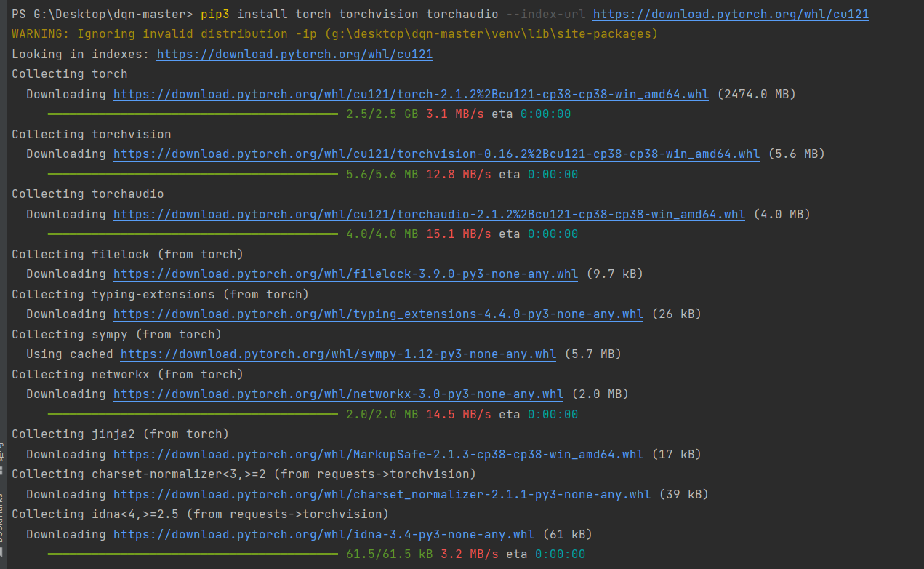Click the 'Collecting idna<4,>=2.5' line
This screenshot has width=924, height=569.
click(x=201, y=514)
